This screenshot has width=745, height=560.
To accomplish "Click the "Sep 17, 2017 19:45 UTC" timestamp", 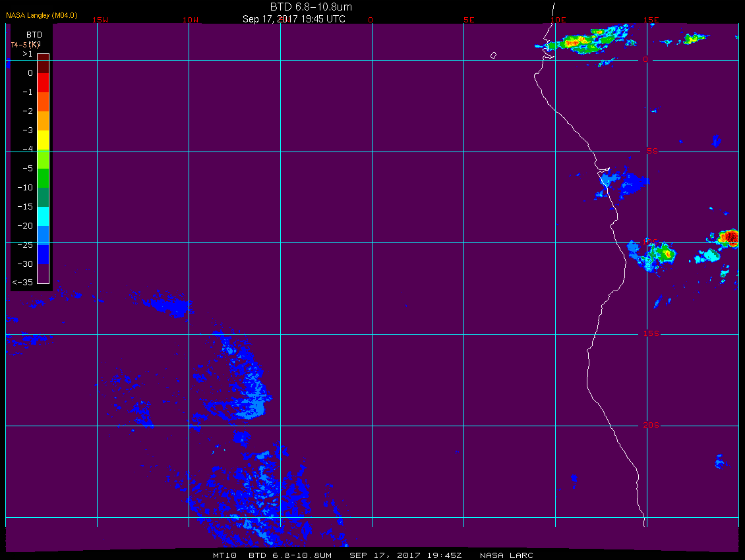I will [x=293, y=19].
